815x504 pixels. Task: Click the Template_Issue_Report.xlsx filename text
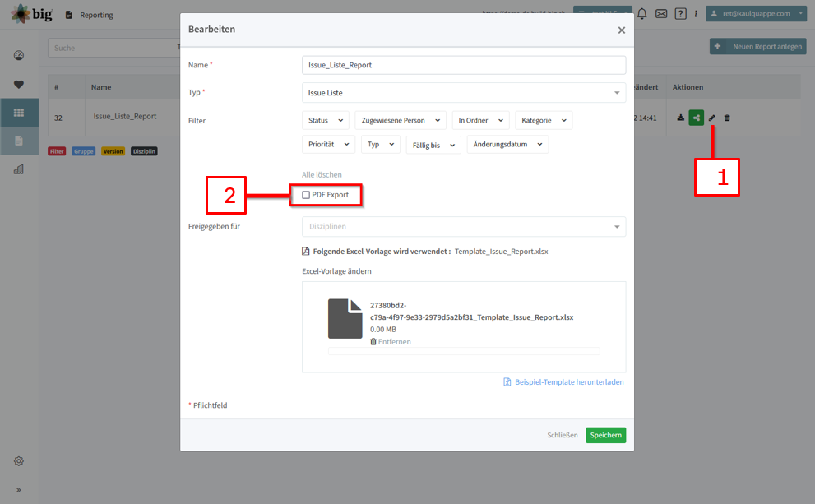pyautogui.click(x=502, y=252)
